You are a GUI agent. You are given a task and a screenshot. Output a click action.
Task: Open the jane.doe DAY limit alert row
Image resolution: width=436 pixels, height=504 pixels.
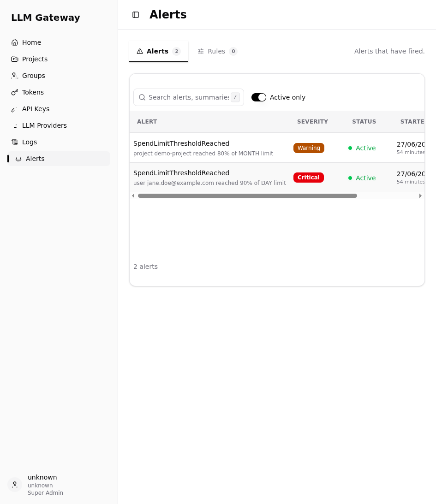pos(277,178)
